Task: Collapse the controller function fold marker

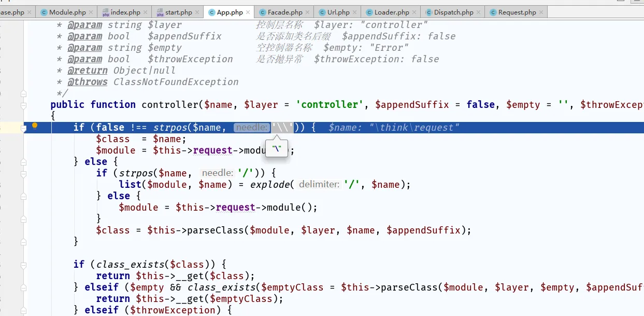Action: (23, 104)
